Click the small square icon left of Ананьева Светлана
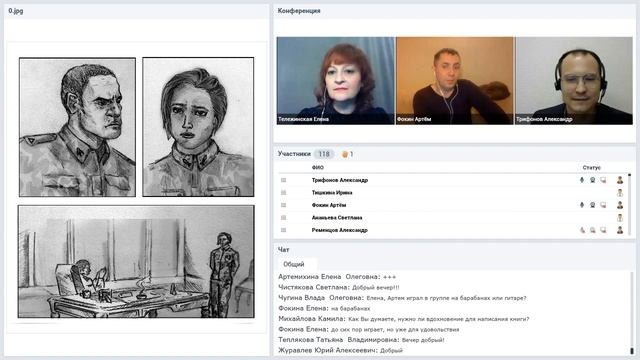Screen dimensions: 640x360 pyautogui.click(x=283, y=218)
